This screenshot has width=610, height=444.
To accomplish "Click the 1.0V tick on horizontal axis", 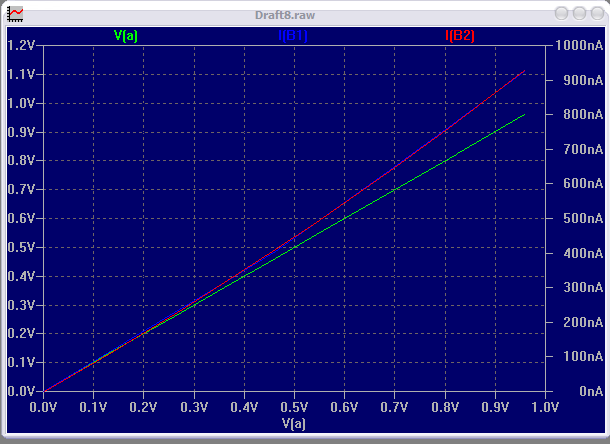I will (544, 408).
